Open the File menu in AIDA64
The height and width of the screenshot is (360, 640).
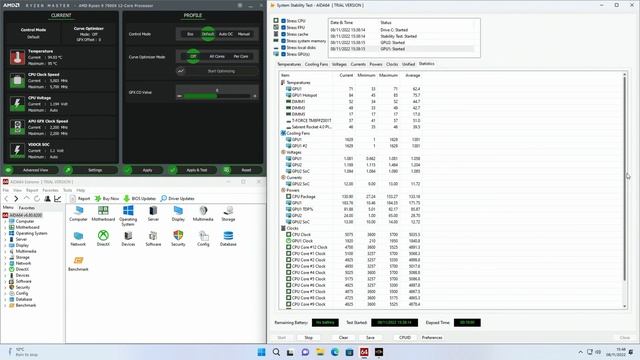tap(6, 190)
